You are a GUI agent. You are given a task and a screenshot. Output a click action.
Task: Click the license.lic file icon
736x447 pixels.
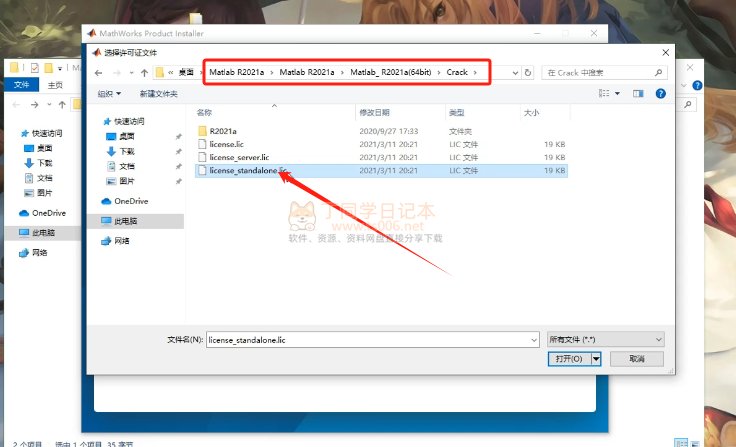coord(202,144)
